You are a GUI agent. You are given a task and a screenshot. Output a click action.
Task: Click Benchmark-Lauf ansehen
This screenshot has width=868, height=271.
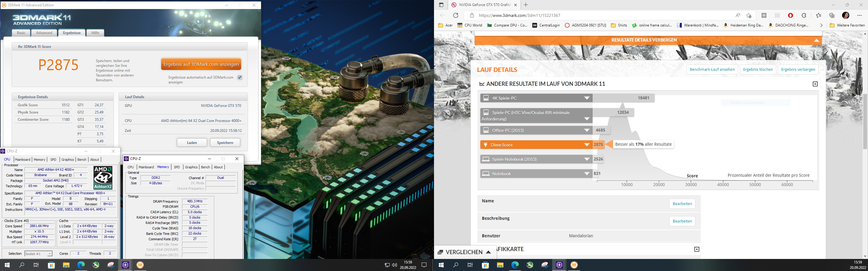(712, 69)
